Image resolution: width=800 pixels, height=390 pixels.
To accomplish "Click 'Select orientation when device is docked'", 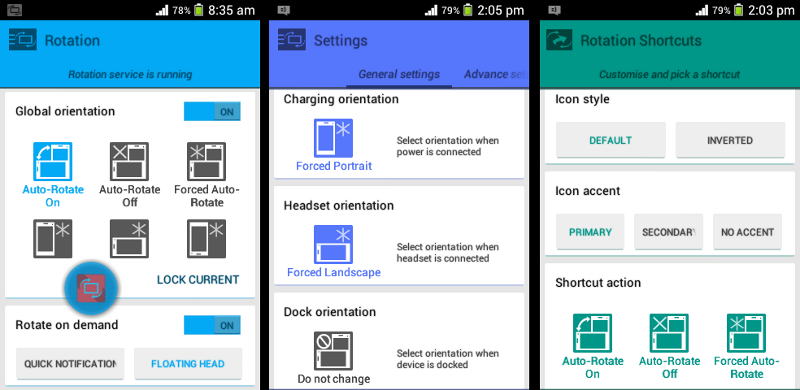I will (x=448, y=359).
